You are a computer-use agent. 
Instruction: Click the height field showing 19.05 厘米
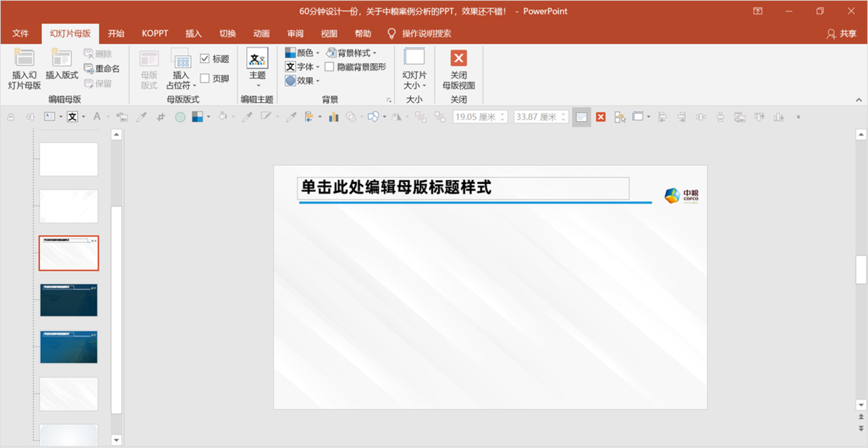pyautogui.click(x=479, y=117)
